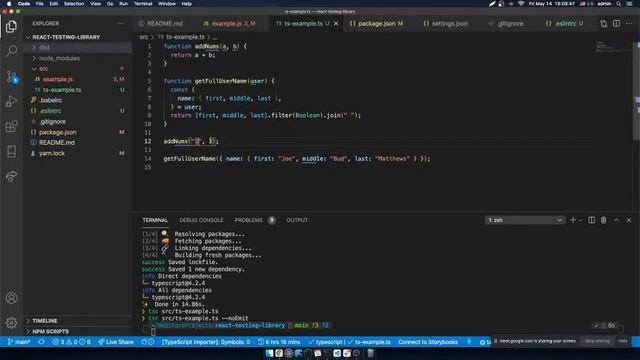Image resolution: width=640 pixels, height=360 pixels.
Task: Open the OUTPUT panel tab
Action: [x=297, y=220]
